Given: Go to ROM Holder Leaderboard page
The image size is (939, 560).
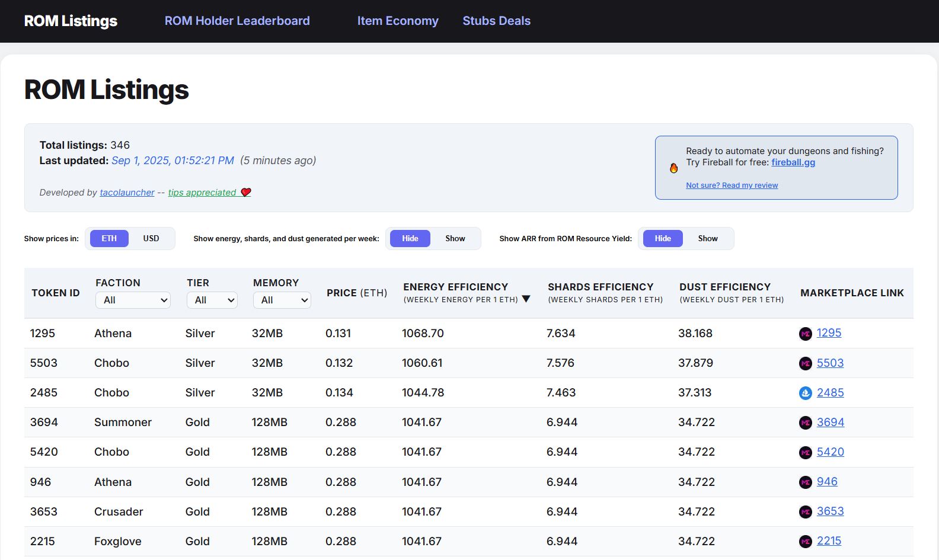Looking at the screenshot, I should pos(237,21).
